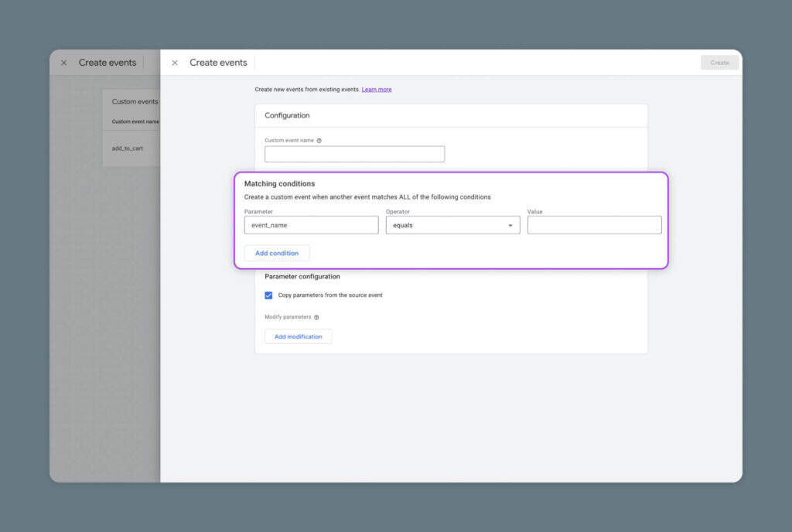Click the Custom event name column header
The image size is (792, 532).
point(135,121)
